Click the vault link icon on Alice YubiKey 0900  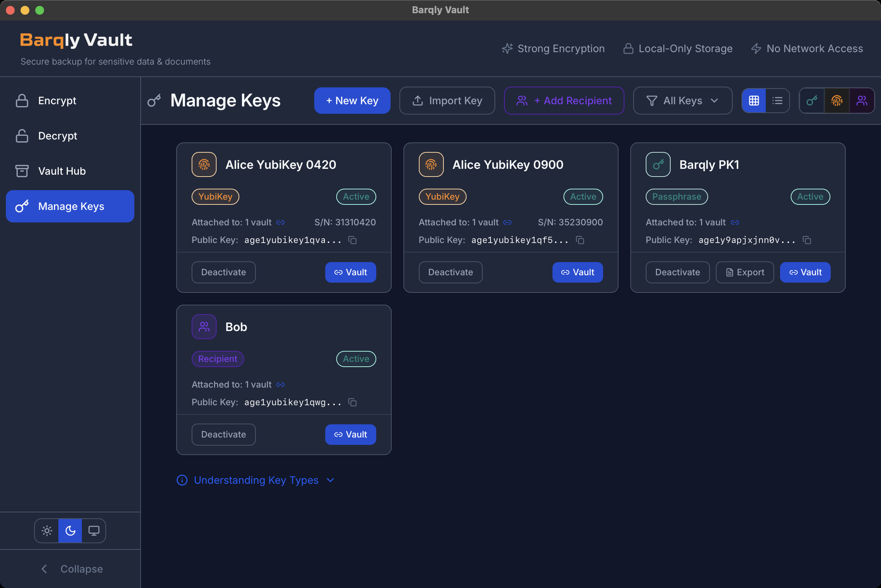tap(507, 222)
